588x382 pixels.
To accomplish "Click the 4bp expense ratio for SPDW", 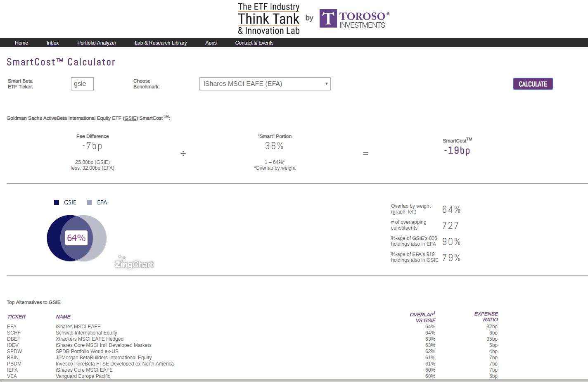I will pyautogui.click(x=493, y=351).
